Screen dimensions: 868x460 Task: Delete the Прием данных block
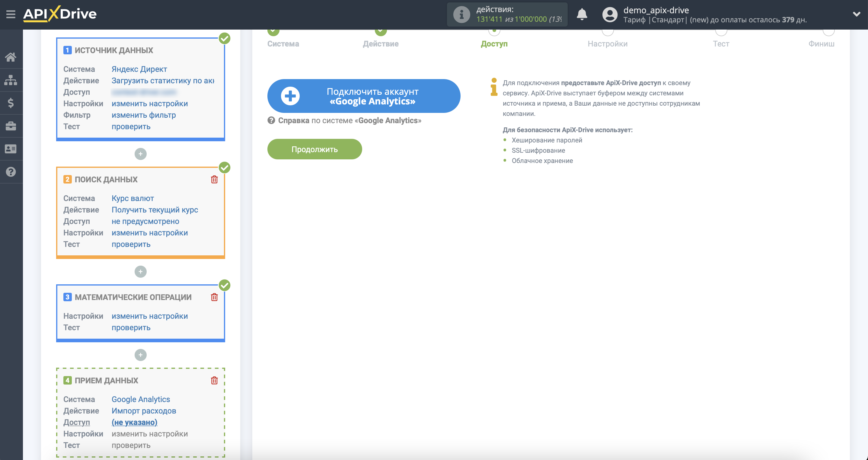pyautogui.click(x=214, y=380)
